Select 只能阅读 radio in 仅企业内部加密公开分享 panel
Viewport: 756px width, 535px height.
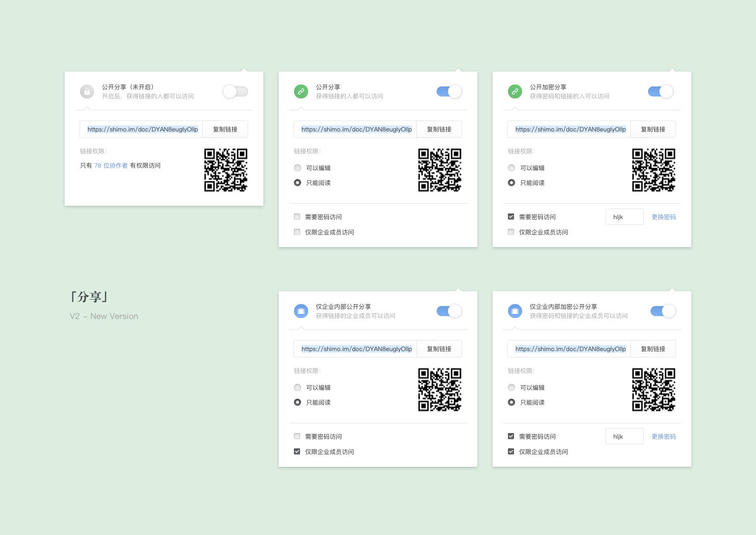coord(511,403)
